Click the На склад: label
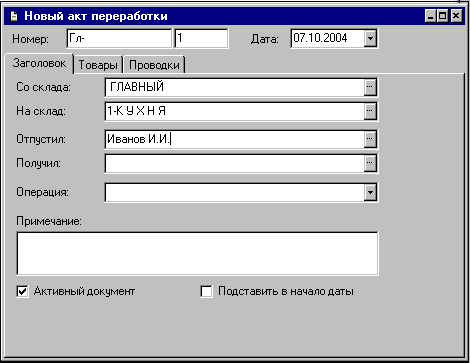Viewport: 470px width, 363px height. (x=41, y=111)
